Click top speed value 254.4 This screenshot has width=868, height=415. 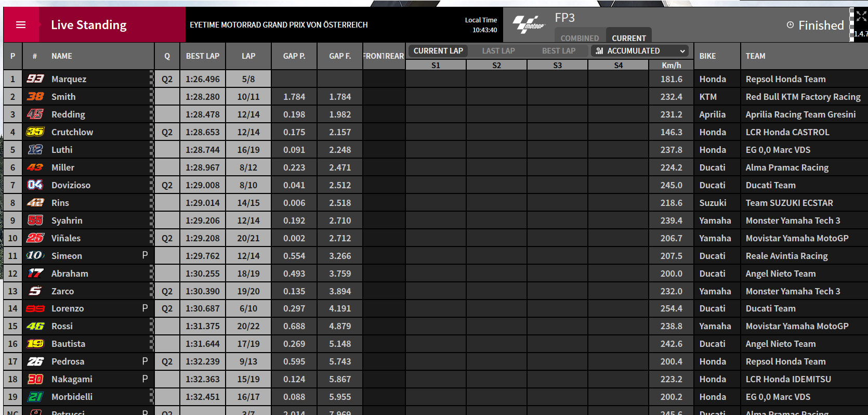672,308
